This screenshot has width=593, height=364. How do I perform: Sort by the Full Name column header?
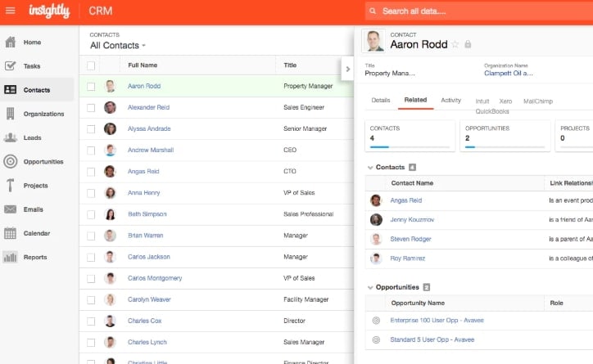[143, 65]
